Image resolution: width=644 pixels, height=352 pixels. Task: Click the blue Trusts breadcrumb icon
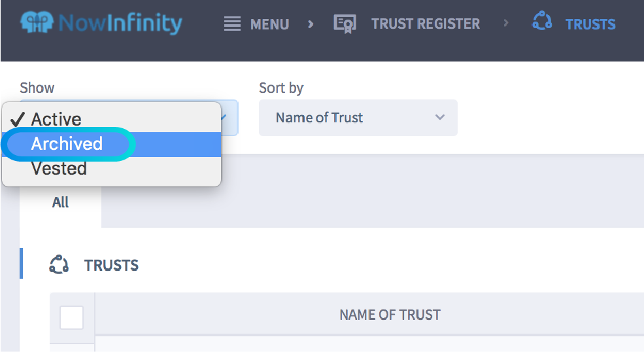tap(542, 22)
